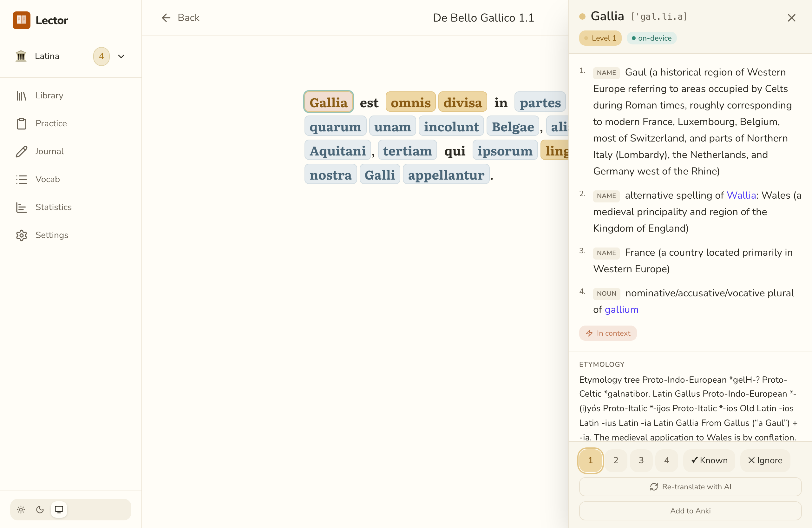Image resolution: width=812 pixels, height=528 pixels.
Task: Click the Vocab list icon
Action: coord(22,180)
